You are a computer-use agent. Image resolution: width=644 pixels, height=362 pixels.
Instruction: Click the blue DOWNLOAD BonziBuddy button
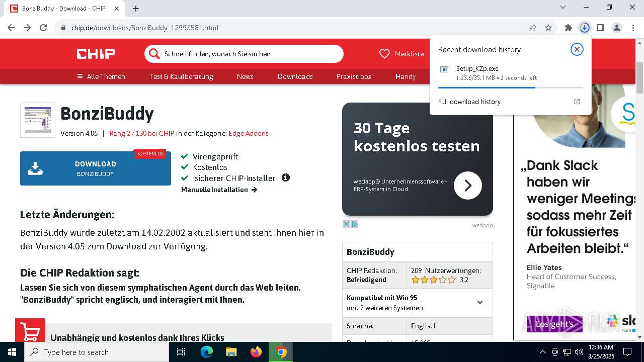tap(96, 168)
